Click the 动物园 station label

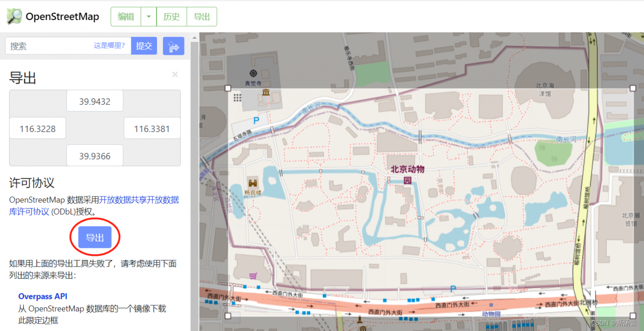tap(491, 313)
